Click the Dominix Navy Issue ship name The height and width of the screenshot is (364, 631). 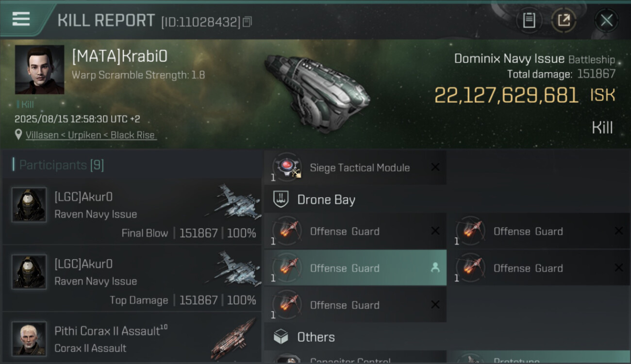coord(509,59)
